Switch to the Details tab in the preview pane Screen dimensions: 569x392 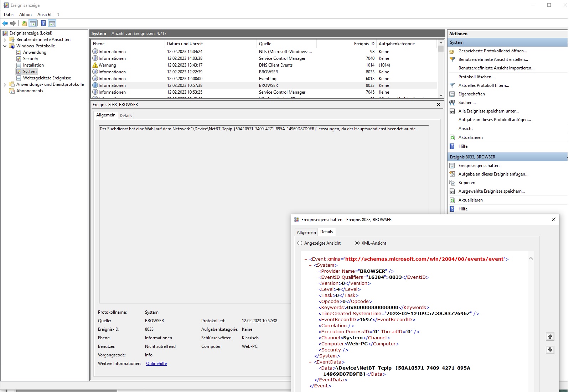tap(126, 116)
